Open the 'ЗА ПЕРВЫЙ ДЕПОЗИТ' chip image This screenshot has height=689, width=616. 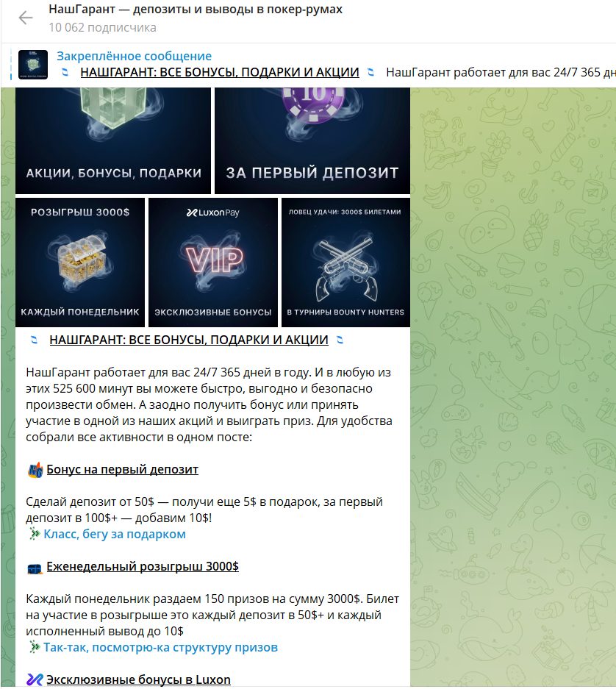click(312, 140)
